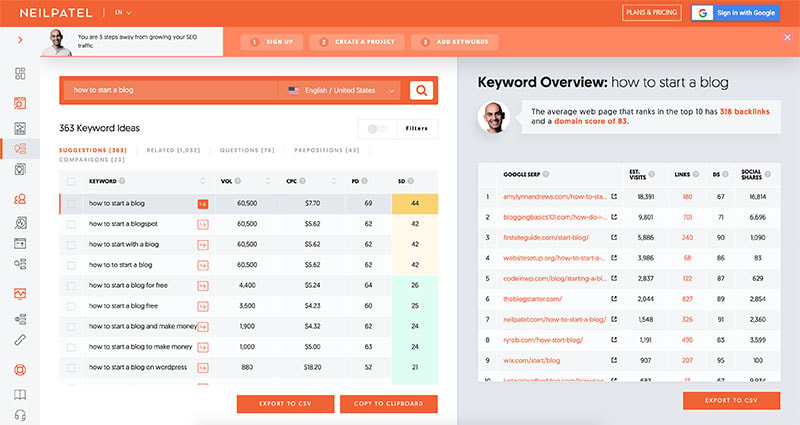Click the orange search magnifier button

(x=421, y=90)
